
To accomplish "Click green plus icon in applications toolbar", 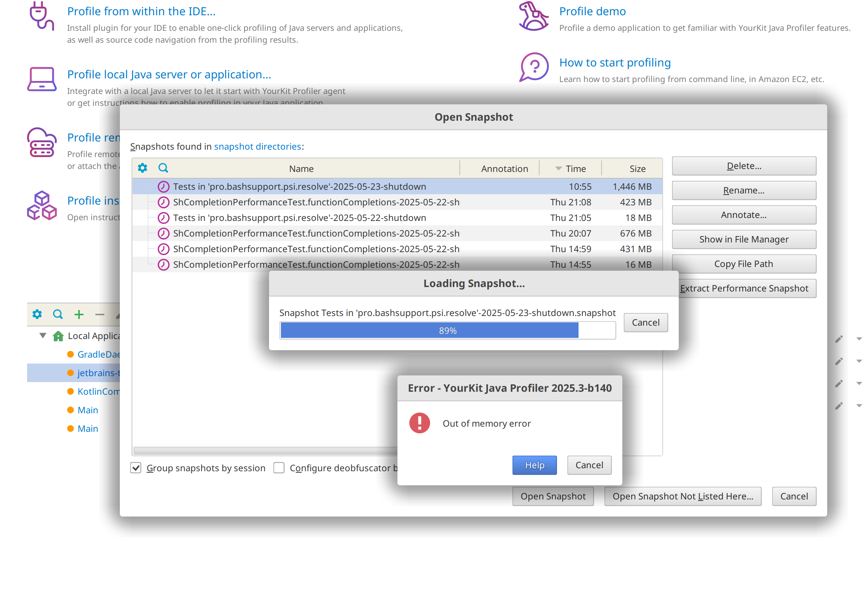I will tap(79, 315).
